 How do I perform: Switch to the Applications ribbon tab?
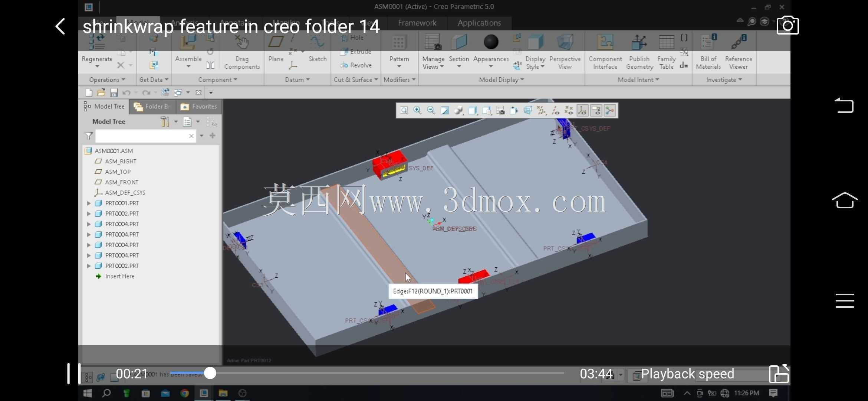[x=479, y=23]
